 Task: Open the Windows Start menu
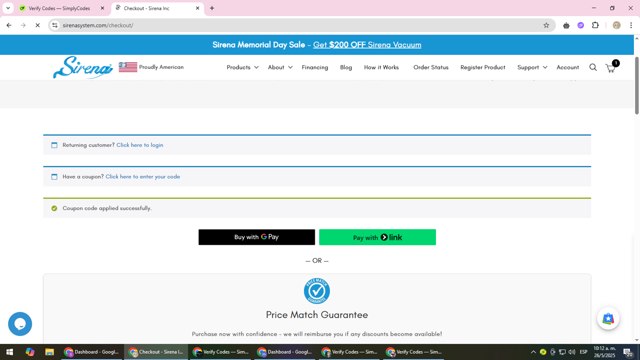click(9, 352)
